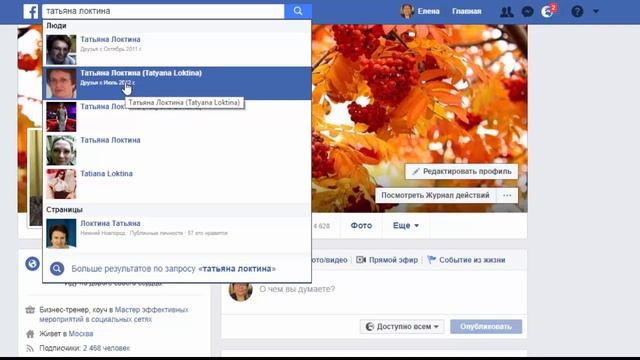Open the Доступно всем audience dropdown
Viewport: 640px width, 360px height.
point(402,327)
